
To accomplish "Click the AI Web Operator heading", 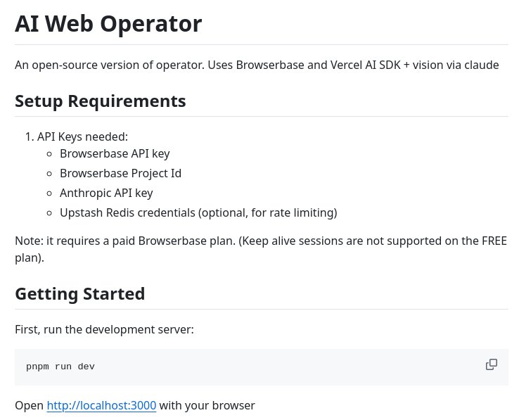I will coord(108,24).
